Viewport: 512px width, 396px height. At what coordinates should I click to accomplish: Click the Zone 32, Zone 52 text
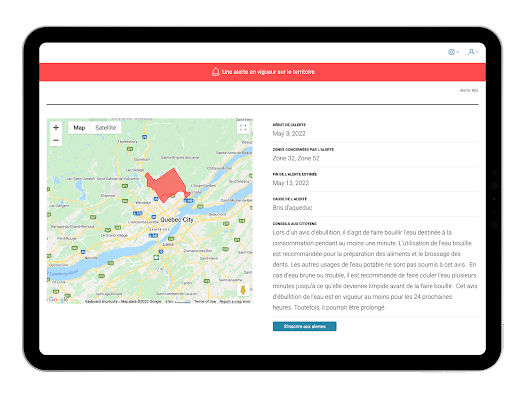pos(296,158)
